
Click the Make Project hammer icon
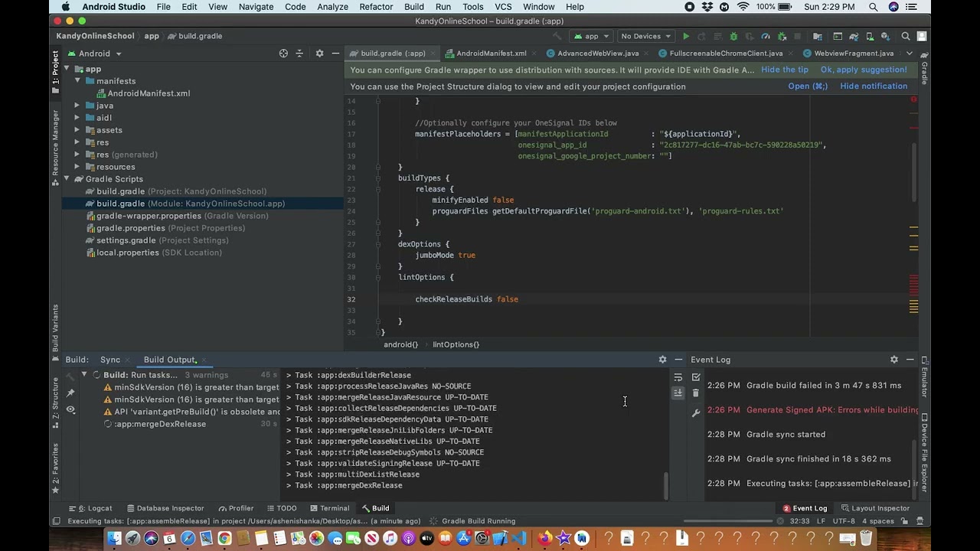[x=557, y=36]
